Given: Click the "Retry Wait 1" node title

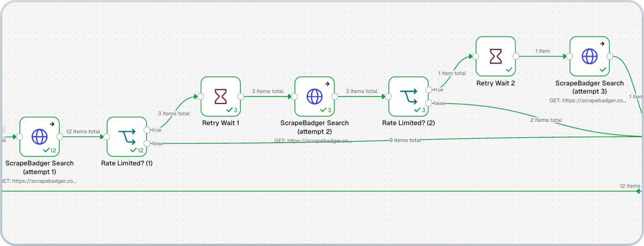Looking at the screenshot, I should (x=221, y=122).
